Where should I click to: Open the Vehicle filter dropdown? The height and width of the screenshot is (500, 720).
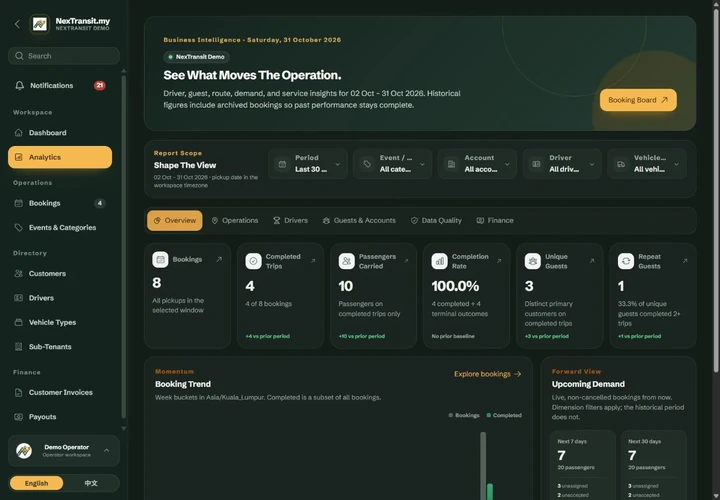click(x=647, y=164)
